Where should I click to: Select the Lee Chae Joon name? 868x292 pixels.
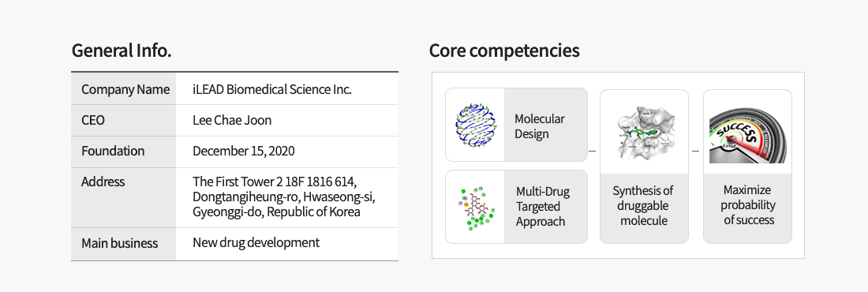(232, 120)
